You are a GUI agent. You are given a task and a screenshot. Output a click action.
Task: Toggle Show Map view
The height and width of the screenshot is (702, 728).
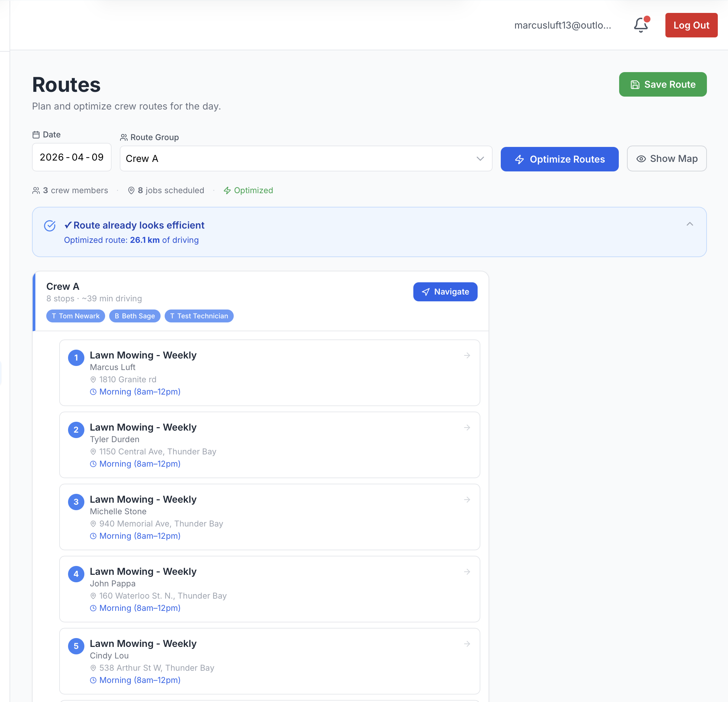coord(666,158)
